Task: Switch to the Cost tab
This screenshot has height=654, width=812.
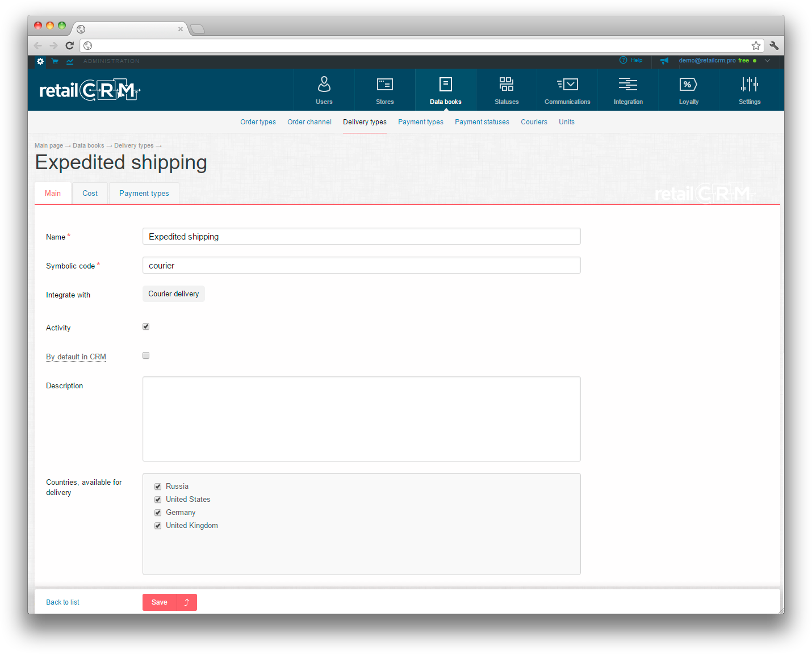Action: (90, 194)
